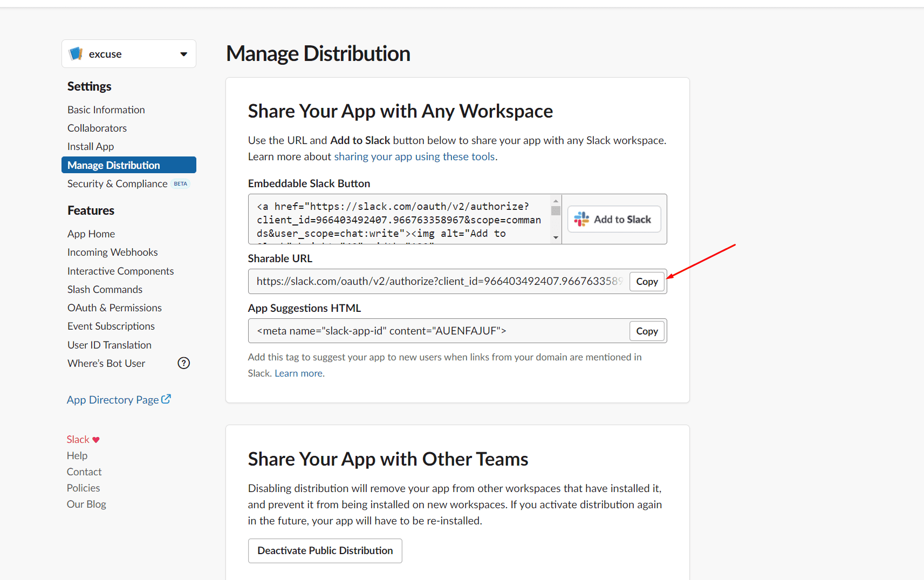Open App Home feature
This screenshot has width=924, height=580.
tap(91, 234)
